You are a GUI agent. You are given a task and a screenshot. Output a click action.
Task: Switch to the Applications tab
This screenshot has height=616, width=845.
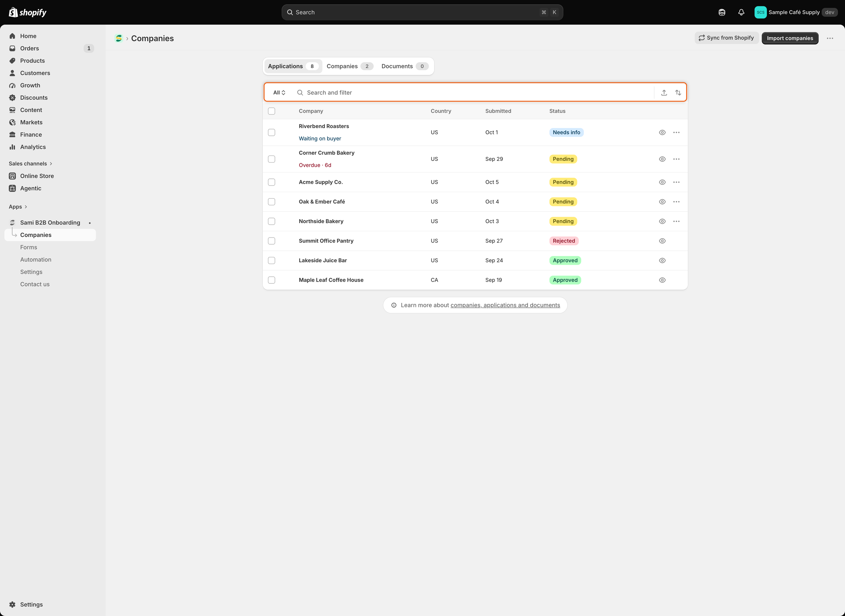293,67
